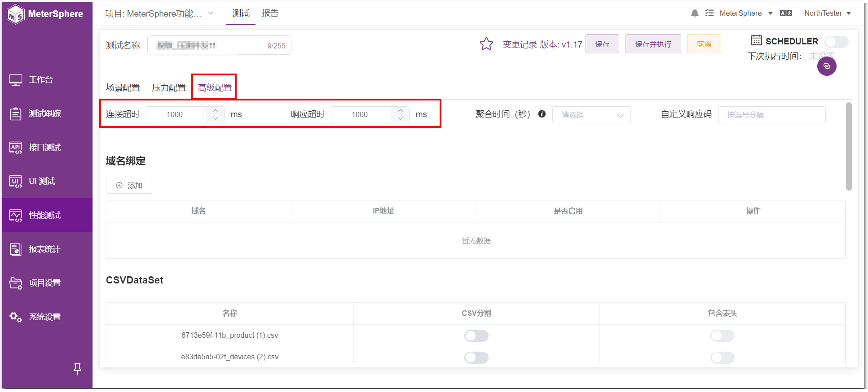Click the vertical scrollbar of the config panel
The width and height of the screenshot is (868, 392).
tap(848, 147)
